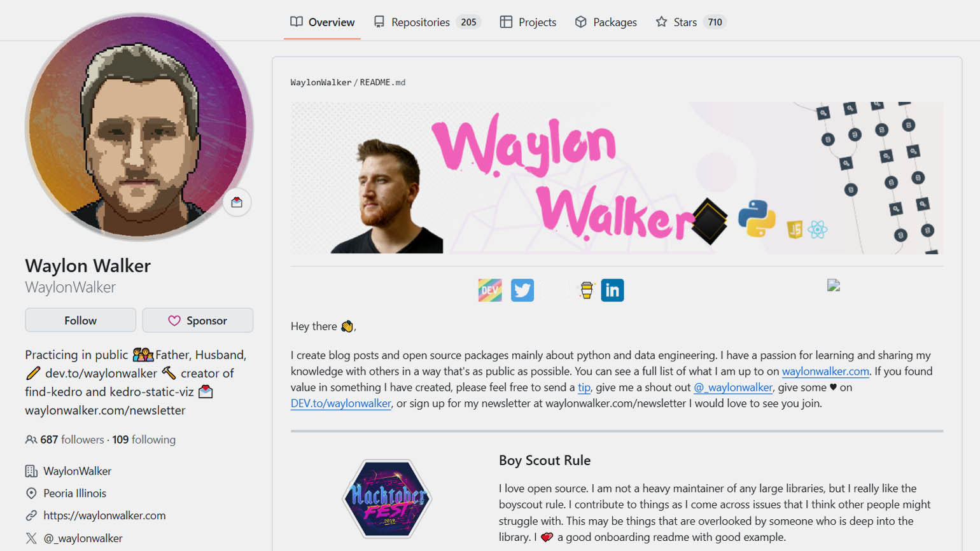View the Stars tab
This screenshot has width=980, height=551.
pyautogui.click(x=691, y=22)
